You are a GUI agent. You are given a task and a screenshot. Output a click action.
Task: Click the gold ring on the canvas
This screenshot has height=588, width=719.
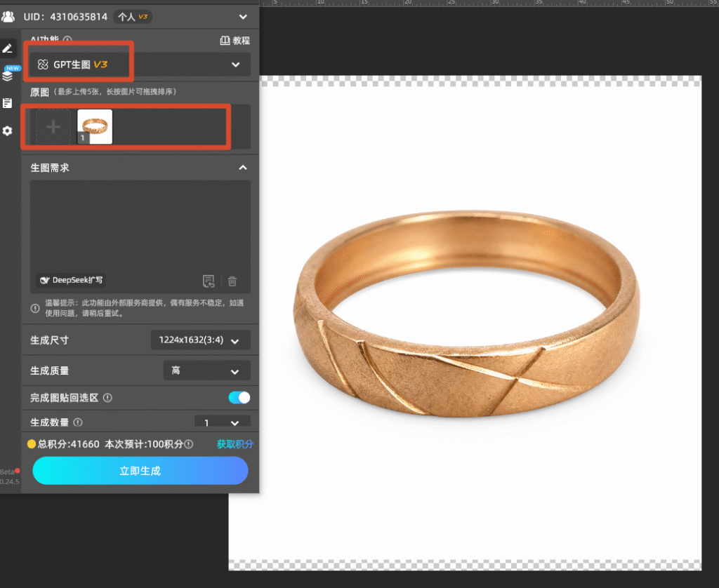pyautogui.click(x=466, y=314)
